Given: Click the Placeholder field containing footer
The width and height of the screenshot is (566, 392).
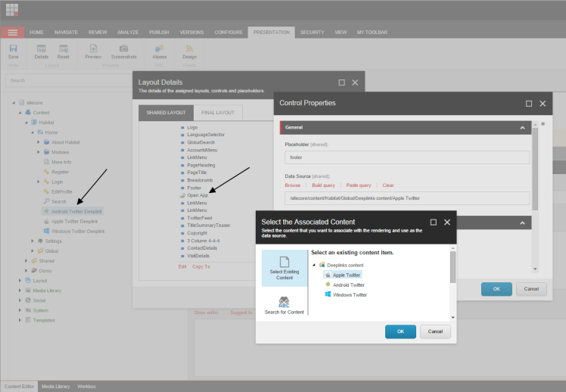Looking at the screenshot, I should 407,157.
